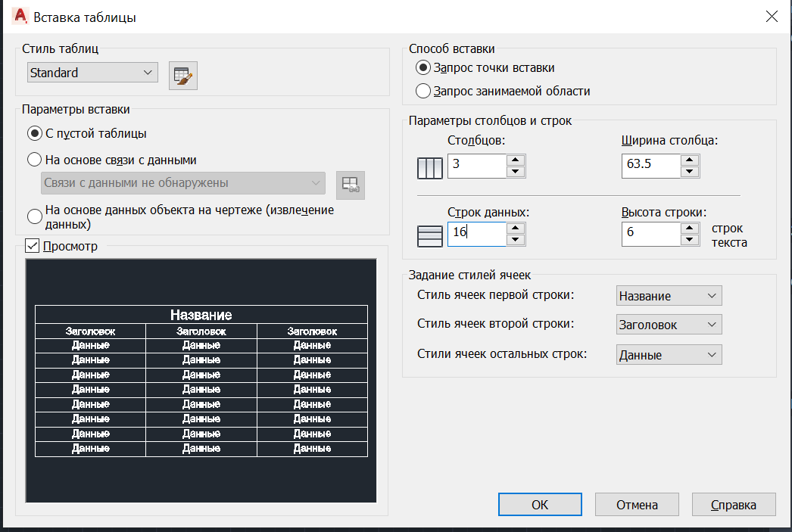Decrease Высота строки with down arrow
The image size is (792, 532).
coord(690,240)
